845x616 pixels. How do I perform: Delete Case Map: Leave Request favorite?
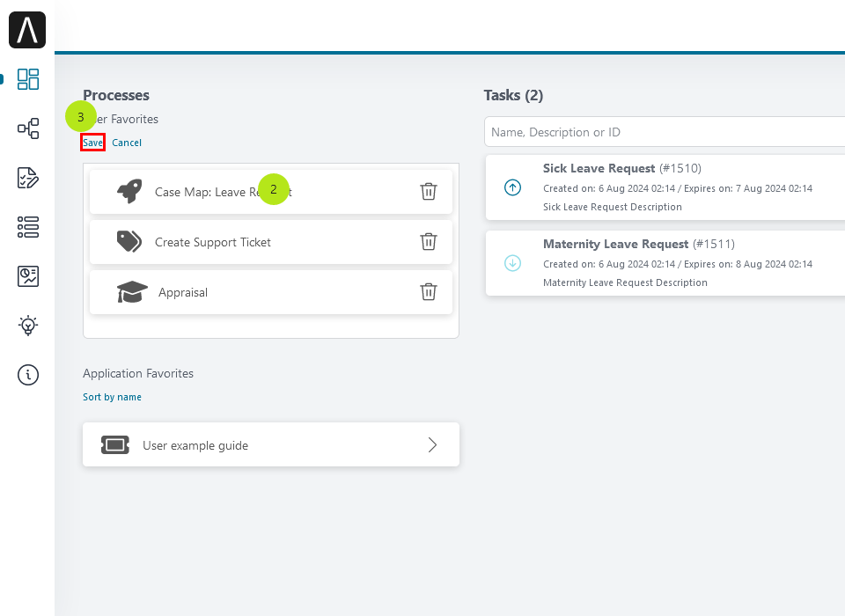click(x=429, y=191)
